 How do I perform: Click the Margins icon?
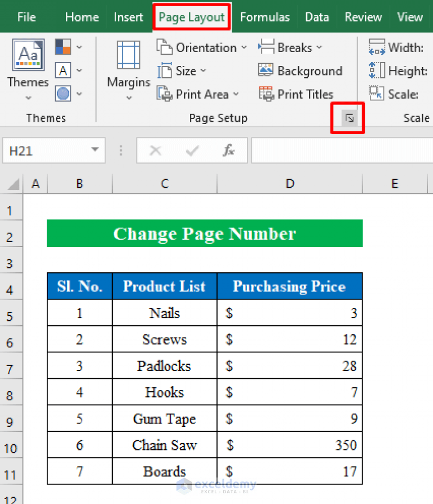pos(128,55)
